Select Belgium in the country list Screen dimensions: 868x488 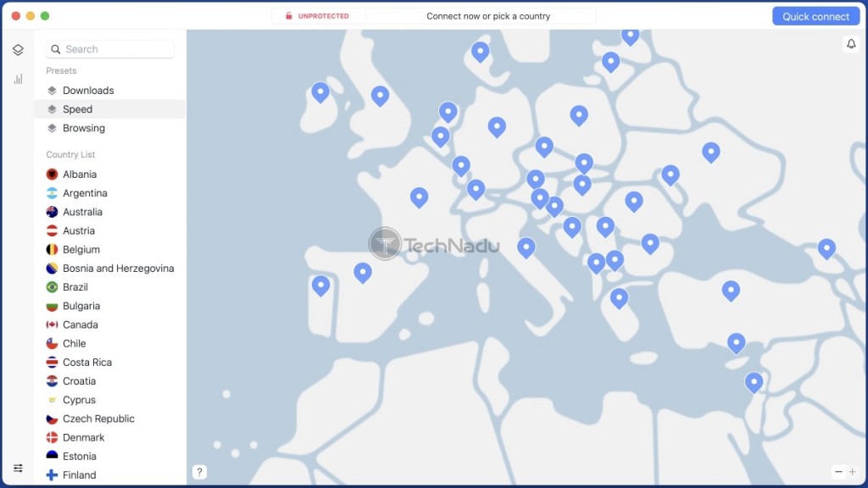pos(109,250)
